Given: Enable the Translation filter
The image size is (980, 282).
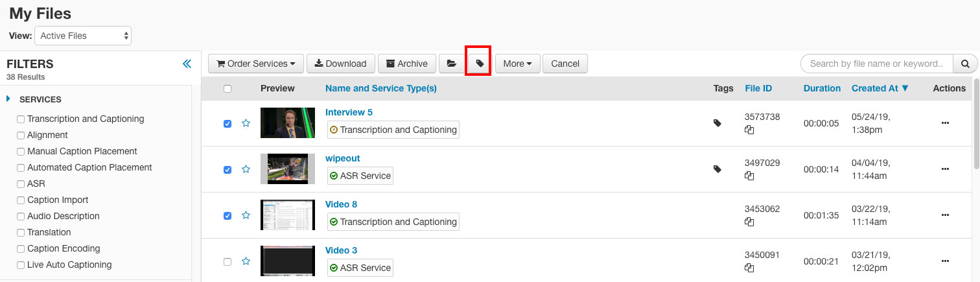Looking at the screenshot, I should [21, 233].
